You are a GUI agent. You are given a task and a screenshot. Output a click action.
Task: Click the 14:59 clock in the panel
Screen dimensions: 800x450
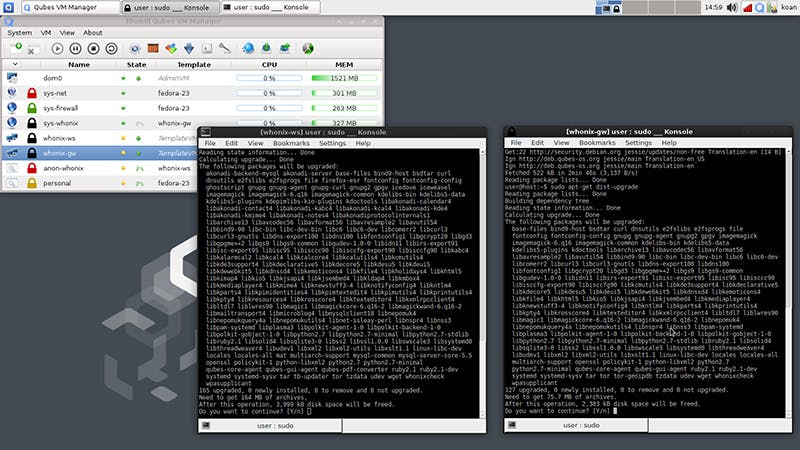713,7
